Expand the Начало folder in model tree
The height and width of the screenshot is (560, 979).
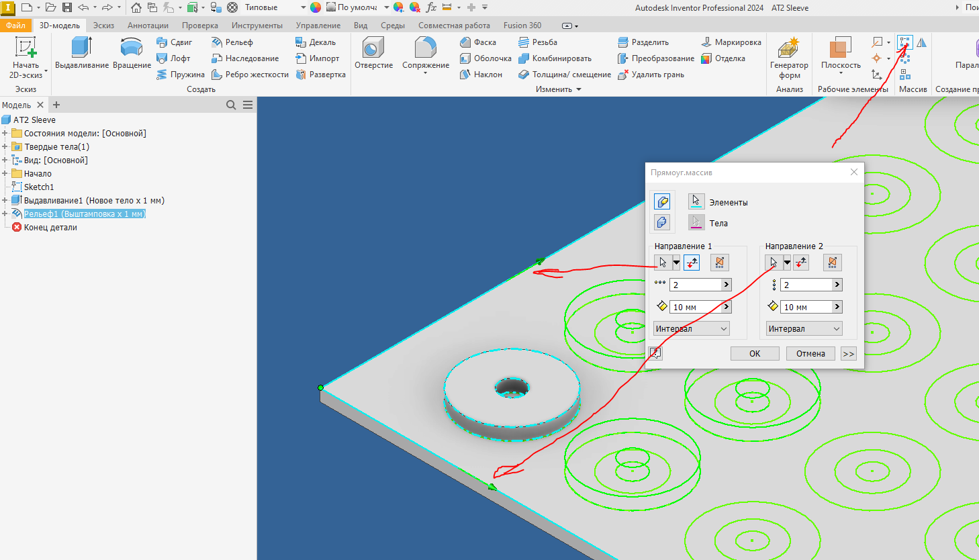[6, 173]
